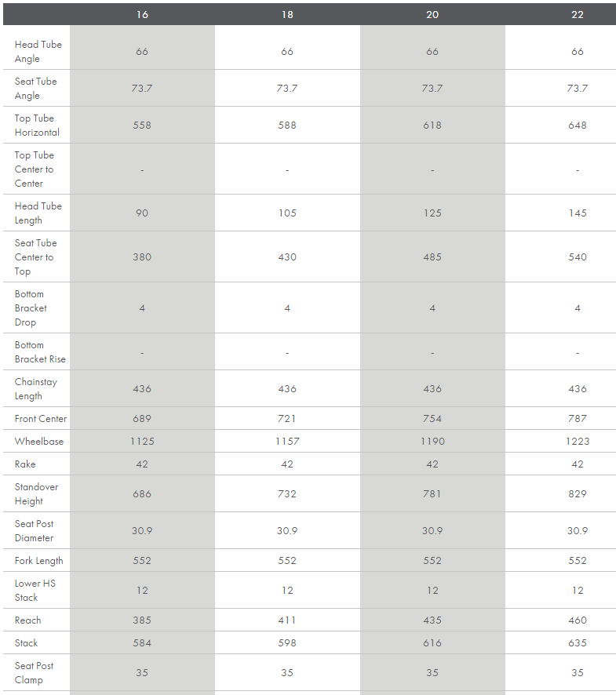
Task: Click the 105 head tube length value
Action: (287, 213)
